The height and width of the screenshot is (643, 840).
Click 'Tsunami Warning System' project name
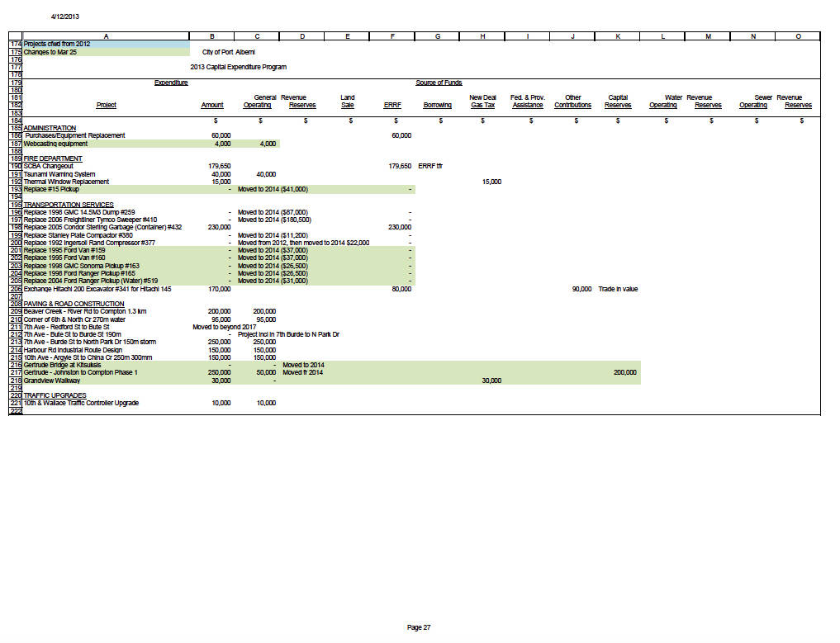(59, 174)
